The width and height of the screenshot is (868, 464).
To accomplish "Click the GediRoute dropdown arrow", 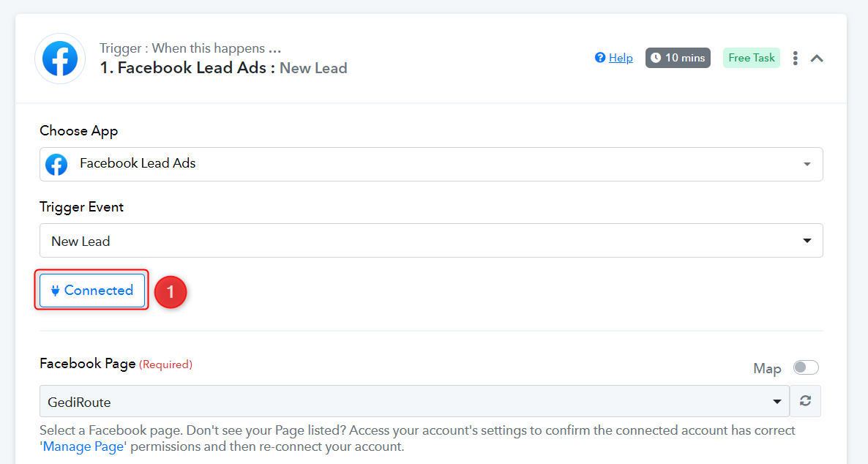I will point(777,402).
